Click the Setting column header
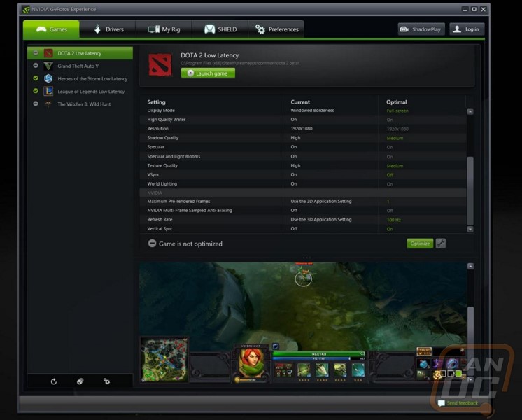Screen dimensions: 522x420 tap(156, 102)
